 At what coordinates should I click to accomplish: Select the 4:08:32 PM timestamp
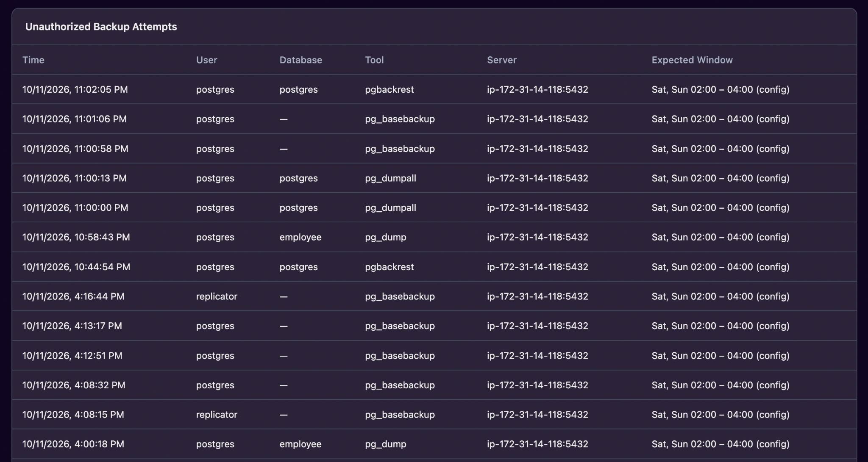click(74, 385)
